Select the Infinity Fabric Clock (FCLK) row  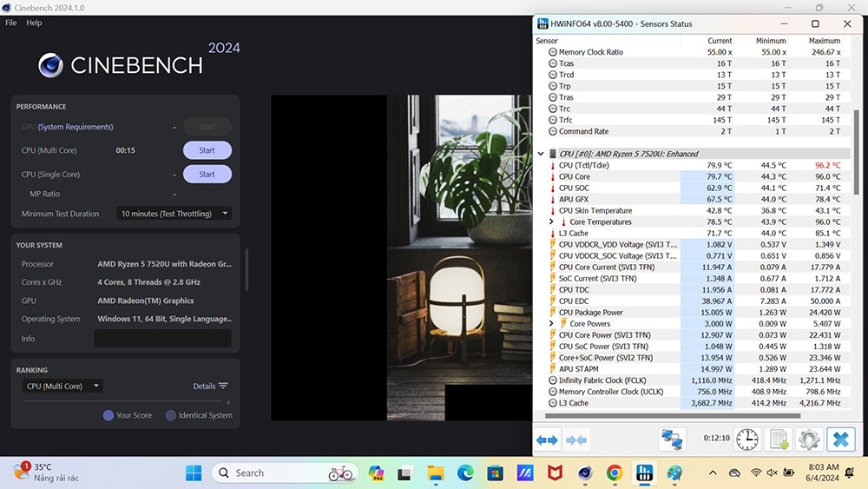692,380
